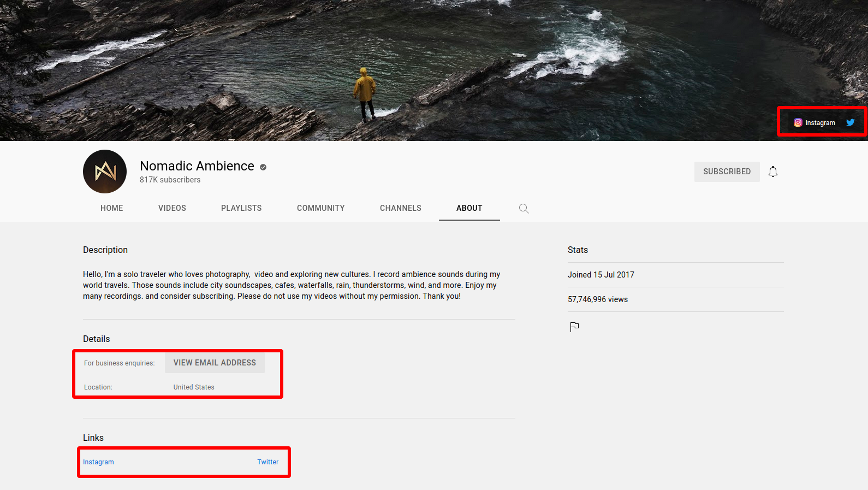Switch to the Videos tab
Image resolution: width=868 pixels, height=490 pixels.
pyautogui.click(x=172, y=208)
